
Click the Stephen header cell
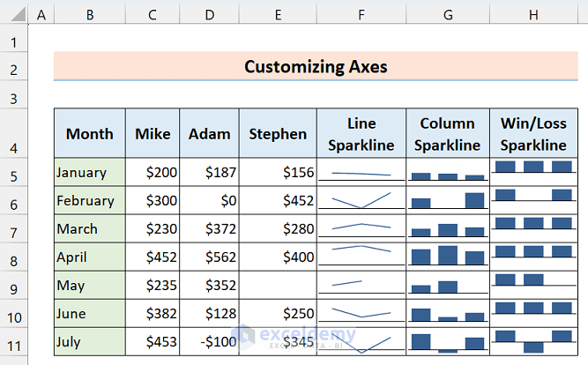tap(277, 134)
